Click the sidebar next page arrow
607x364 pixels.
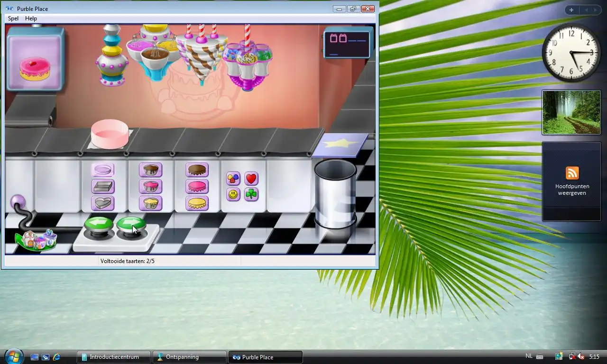[x=596, y=10]
